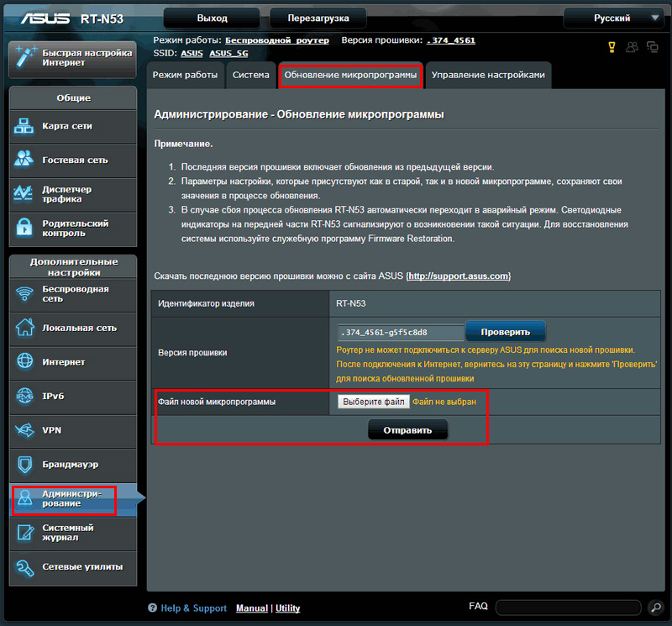The width and height of the screenshot is (672, 626).
Task: Open Родительский контроль menu item
Action: click(73, 229)
